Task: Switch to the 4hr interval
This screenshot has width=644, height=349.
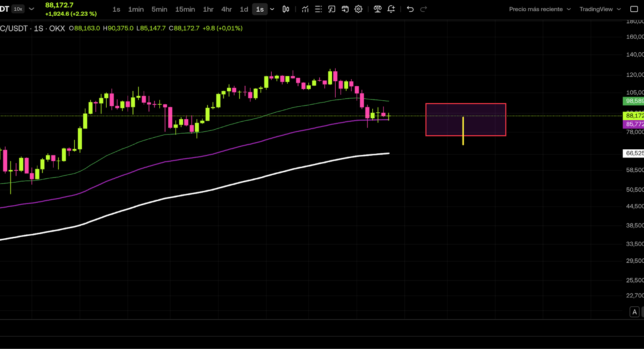Action: pos(227,9)
